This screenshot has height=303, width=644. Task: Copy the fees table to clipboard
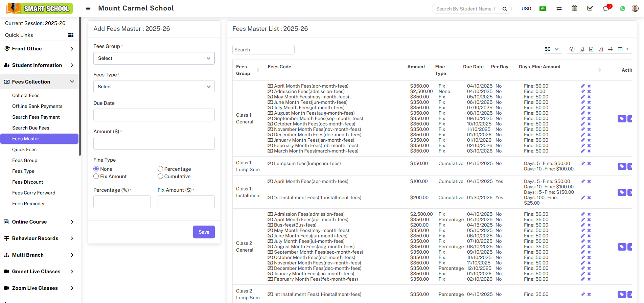click(x=572, y=49)
